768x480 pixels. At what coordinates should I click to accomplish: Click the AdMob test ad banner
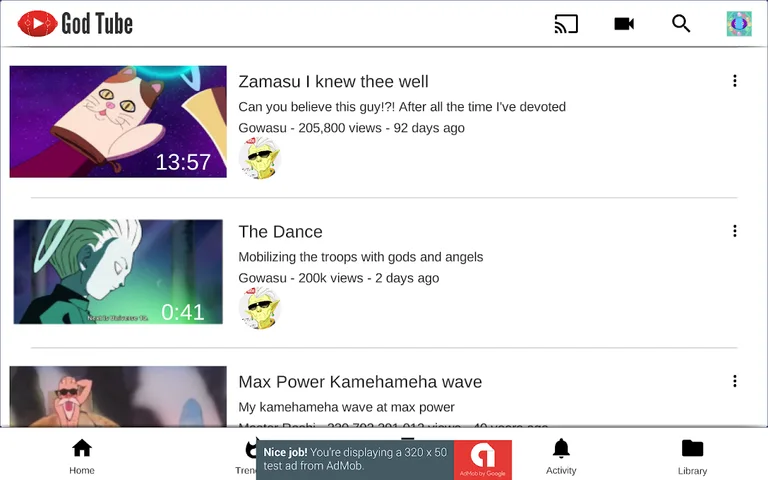point(384,459)
